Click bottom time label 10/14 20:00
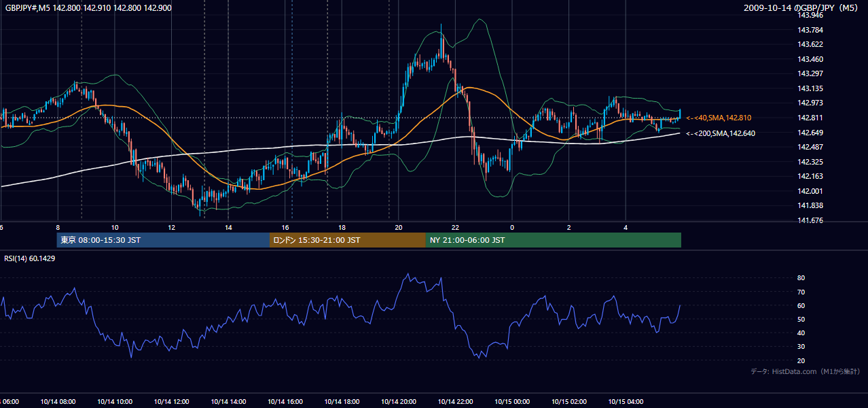The width and height of the screenshot is (868, 408). [x=399, y=402]
